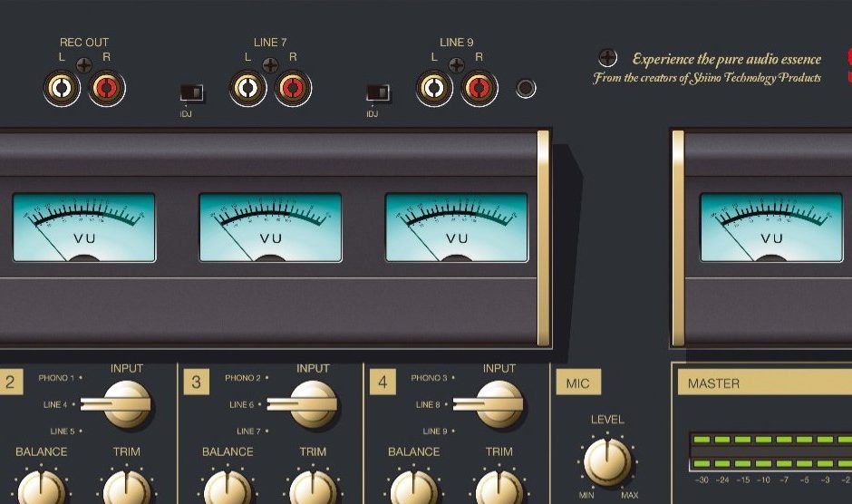Click the white REC OUT L jack

click(x=62, y=89)
